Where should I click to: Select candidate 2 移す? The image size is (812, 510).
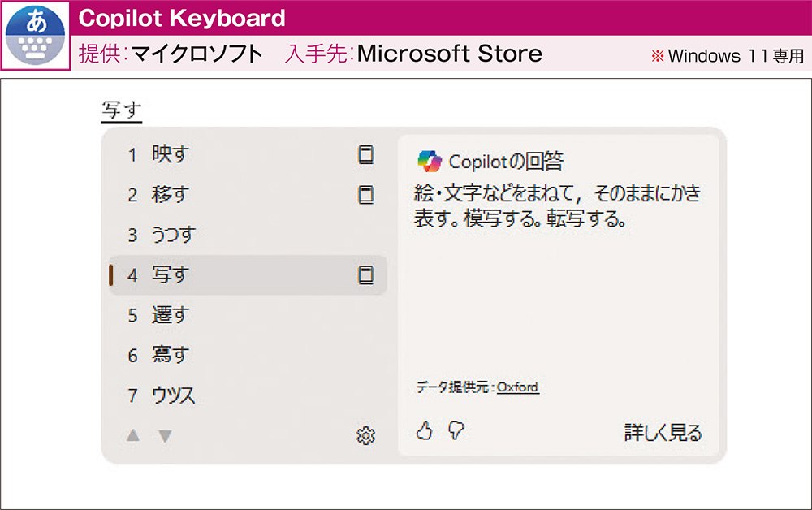tap(248, 195)
